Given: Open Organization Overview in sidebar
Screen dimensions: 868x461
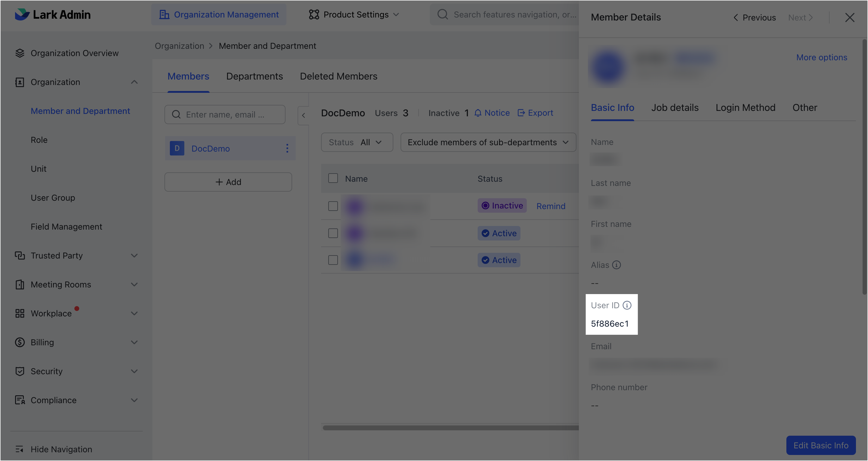Looking at the screenshot, I should [x=74, y=53].
